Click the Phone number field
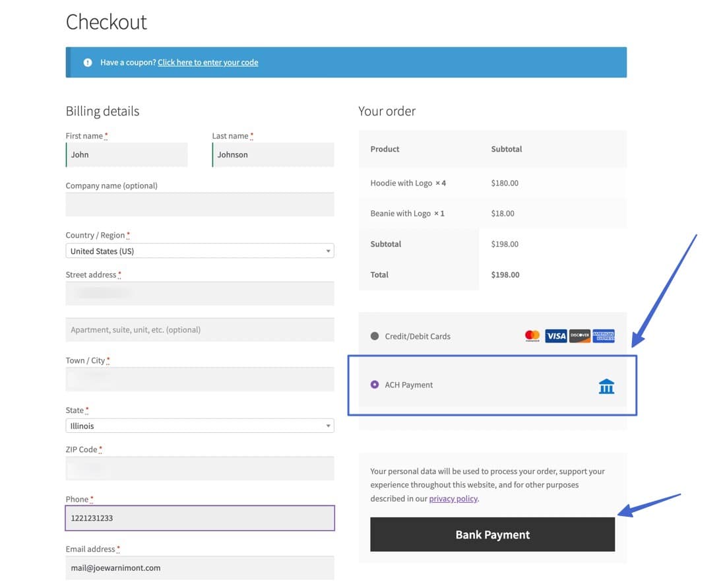Image resolution: width=725 pixels, height=588 pixels. click(x=199, y=518)
